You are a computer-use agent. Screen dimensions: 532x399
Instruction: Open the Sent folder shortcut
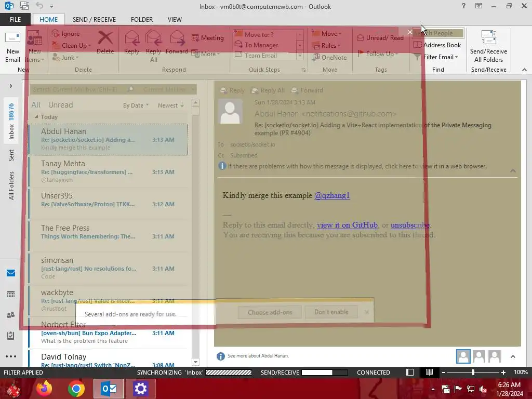11,155
